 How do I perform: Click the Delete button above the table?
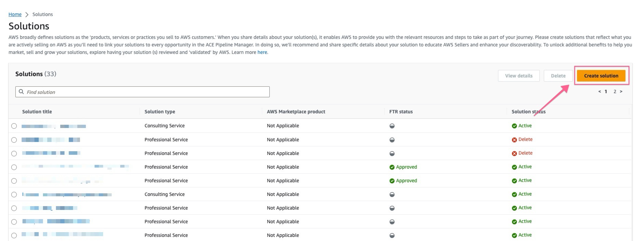558,76
